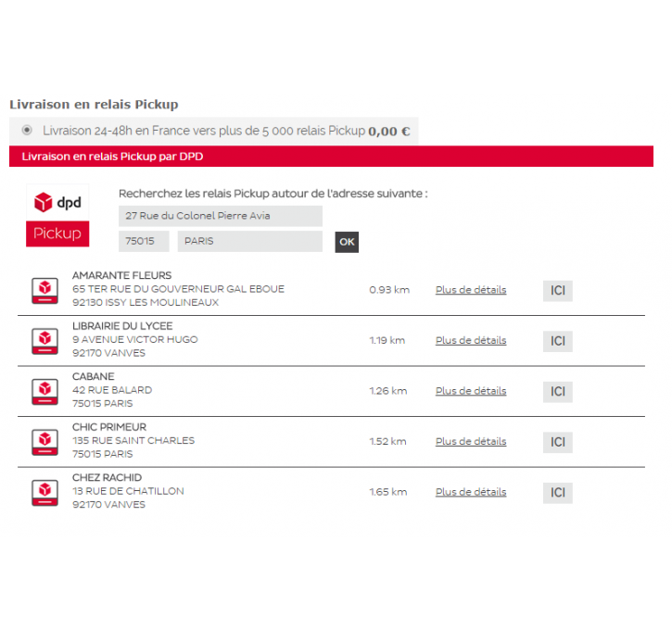Click the CHIC PRIMEUR relay name
The width and height of the screenshot is (672, 630).
pos(109,427)
